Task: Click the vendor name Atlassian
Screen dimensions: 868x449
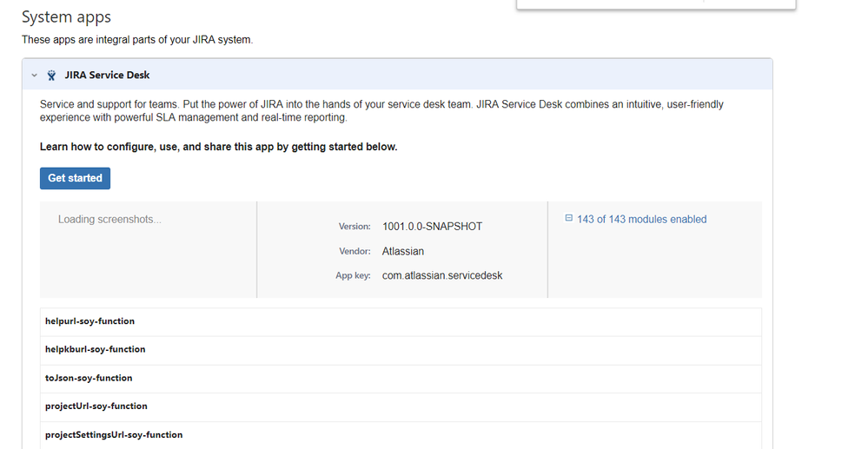Action: (403, 251)
